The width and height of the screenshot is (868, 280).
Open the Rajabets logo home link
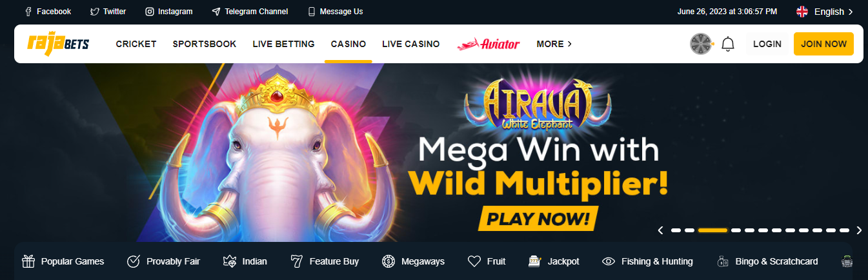click(x=58, y=44)
